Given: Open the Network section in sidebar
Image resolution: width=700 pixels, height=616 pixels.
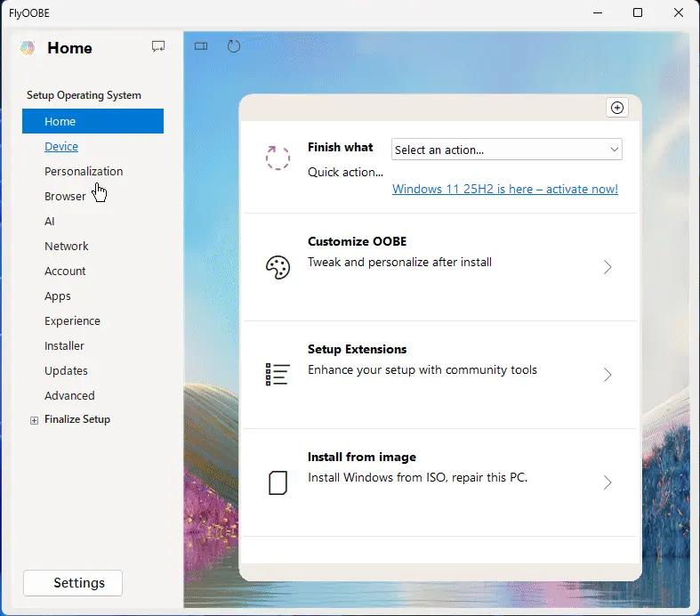Looking at the screenshot, I should (67, 246).
